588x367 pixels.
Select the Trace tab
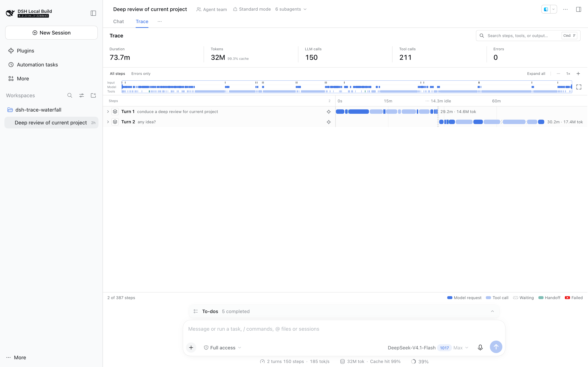click(142, 21)
